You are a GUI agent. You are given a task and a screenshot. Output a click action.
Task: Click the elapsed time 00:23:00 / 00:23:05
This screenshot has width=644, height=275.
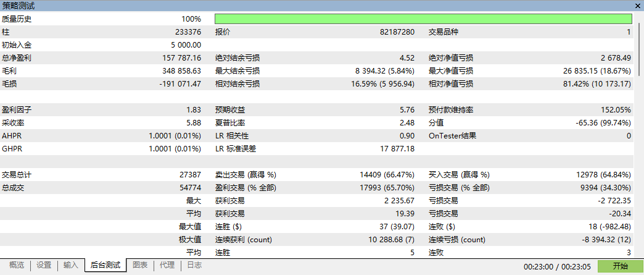tap(558, 267)
